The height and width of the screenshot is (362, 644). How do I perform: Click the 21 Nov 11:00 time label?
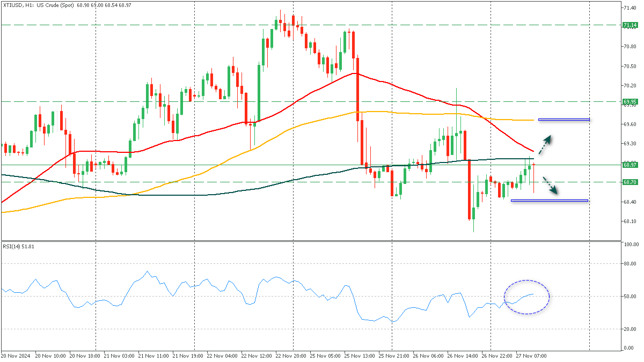[x=154, y=356]
